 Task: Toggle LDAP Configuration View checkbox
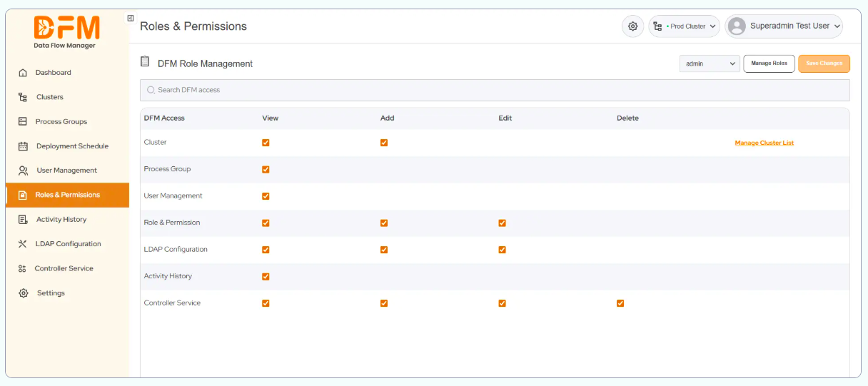[266, 250]
